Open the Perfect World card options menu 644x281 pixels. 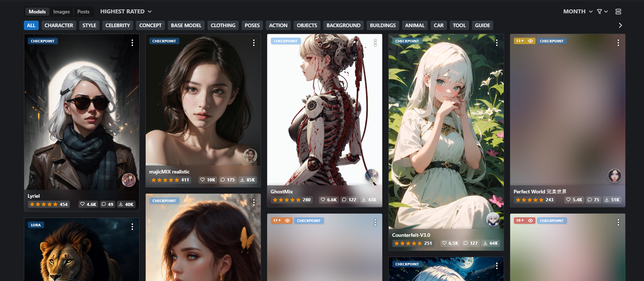pos(618,43)
